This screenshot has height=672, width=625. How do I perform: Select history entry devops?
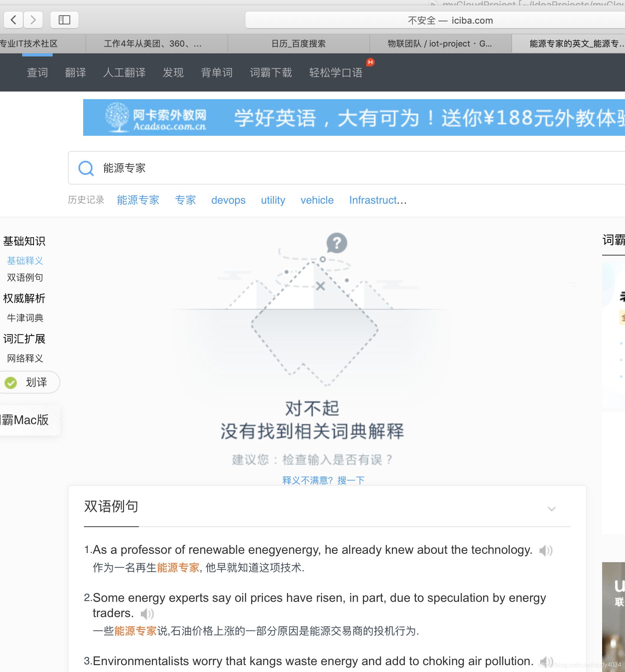pos(228,200)
